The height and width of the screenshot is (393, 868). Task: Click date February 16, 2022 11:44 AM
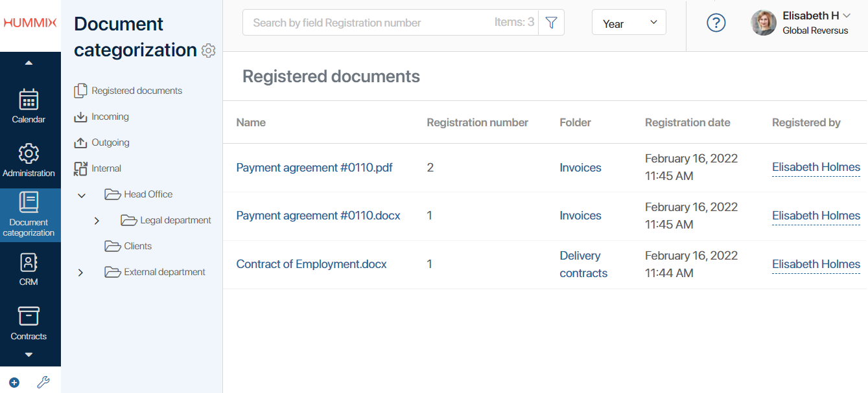pyautogui.click(x=691, y=264)
